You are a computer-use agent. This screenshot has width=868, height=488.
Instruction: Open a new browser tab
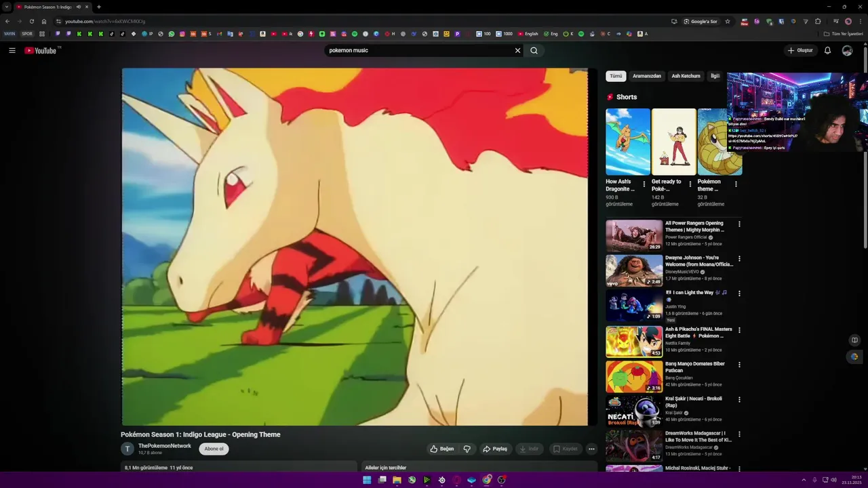click(99, 7)
